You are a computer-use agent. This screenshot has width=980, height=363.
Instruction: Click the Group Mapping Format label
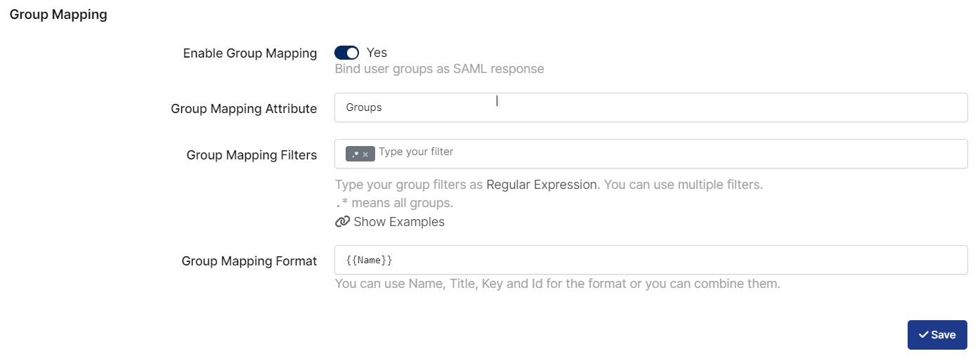point(249,261)
